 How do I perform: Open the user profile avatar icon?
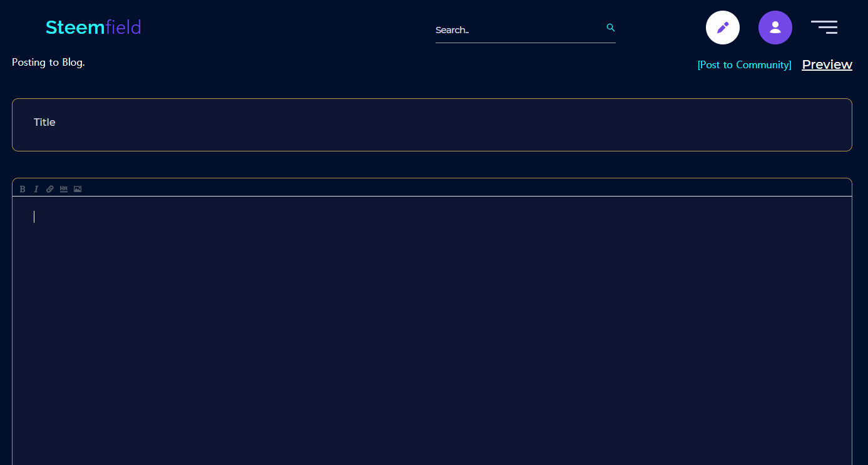point(775,28)
